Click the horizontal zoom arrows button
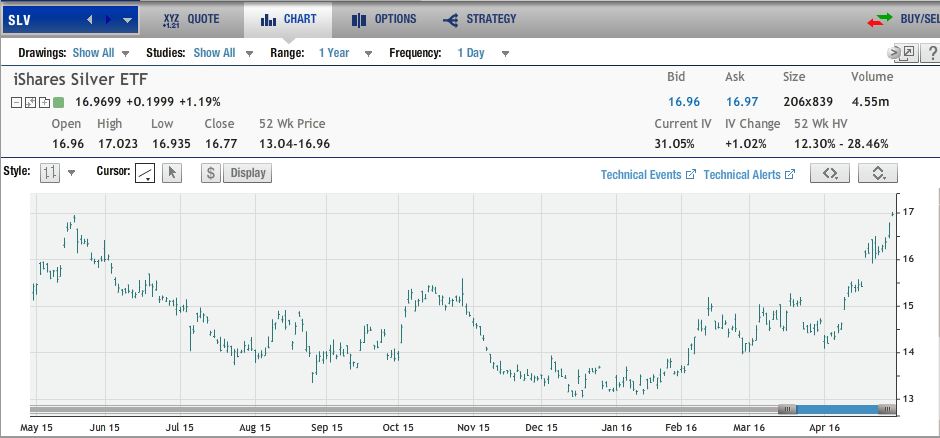The height and width of the screenshot is (438, 940). (830, 173)
